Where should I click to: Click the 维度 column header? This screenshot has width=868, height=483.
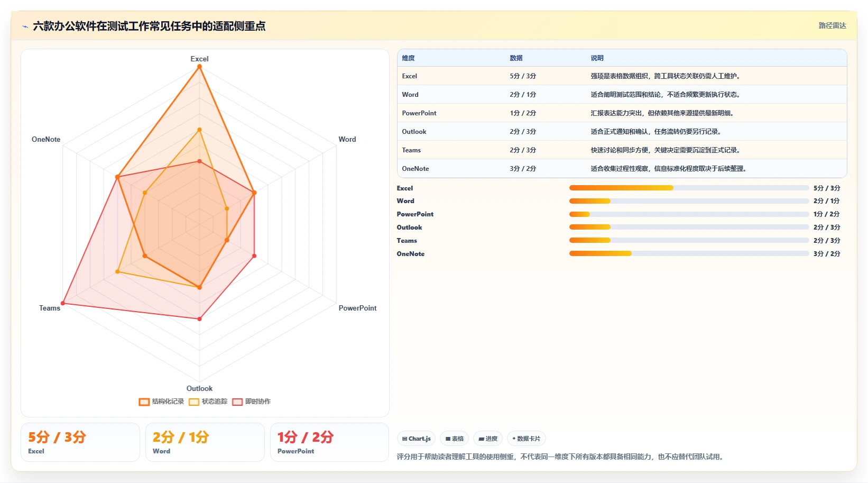408,58
